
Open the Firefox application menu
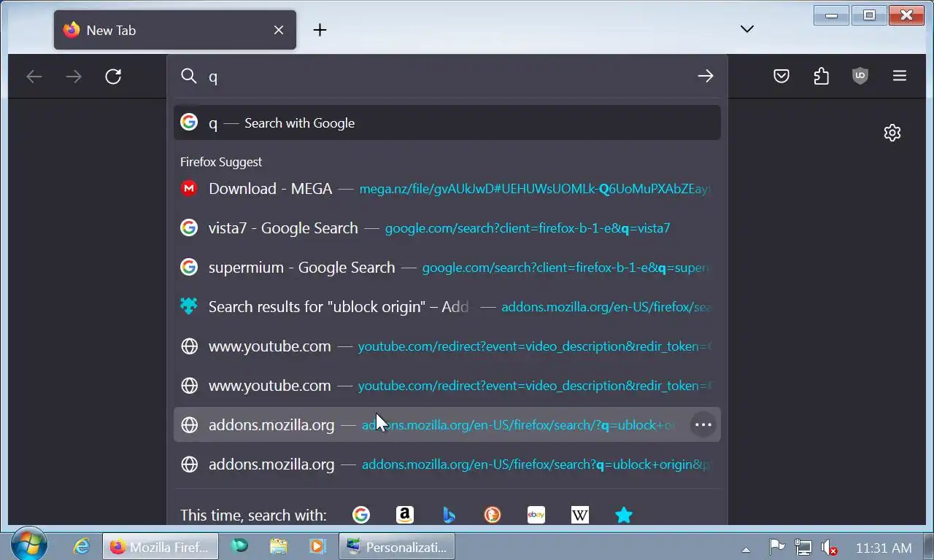coord(900,76)
